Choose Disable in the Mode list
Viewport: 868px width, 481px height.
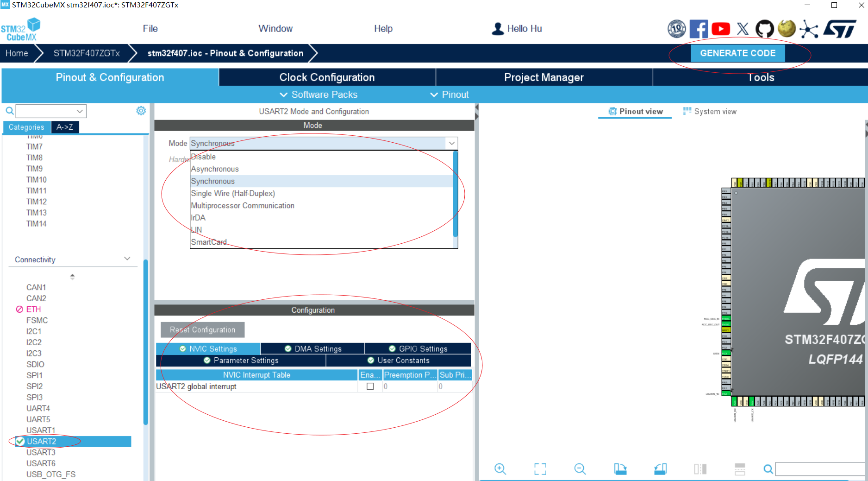click(x=321, y=157)
